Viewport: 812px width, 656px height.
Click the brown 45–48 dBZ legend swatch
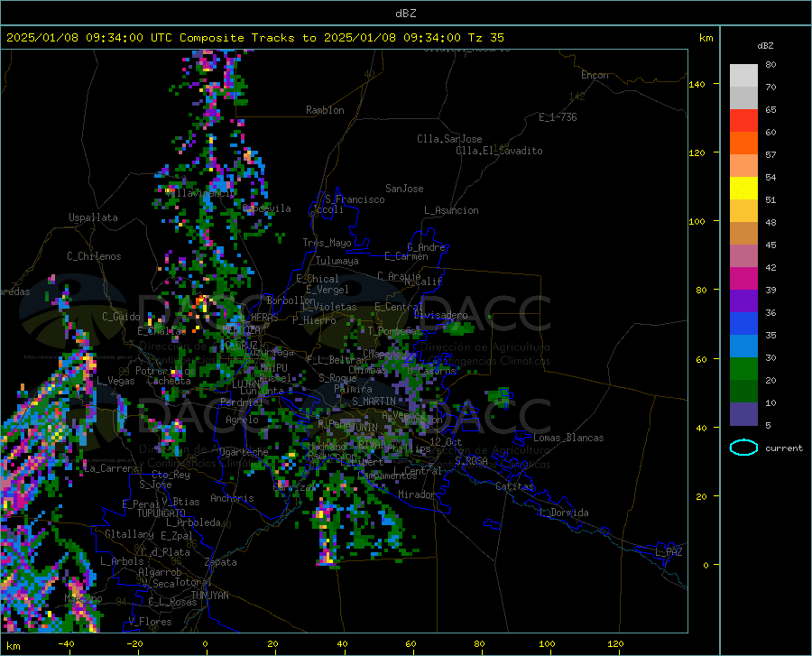(x=743, y=234)
